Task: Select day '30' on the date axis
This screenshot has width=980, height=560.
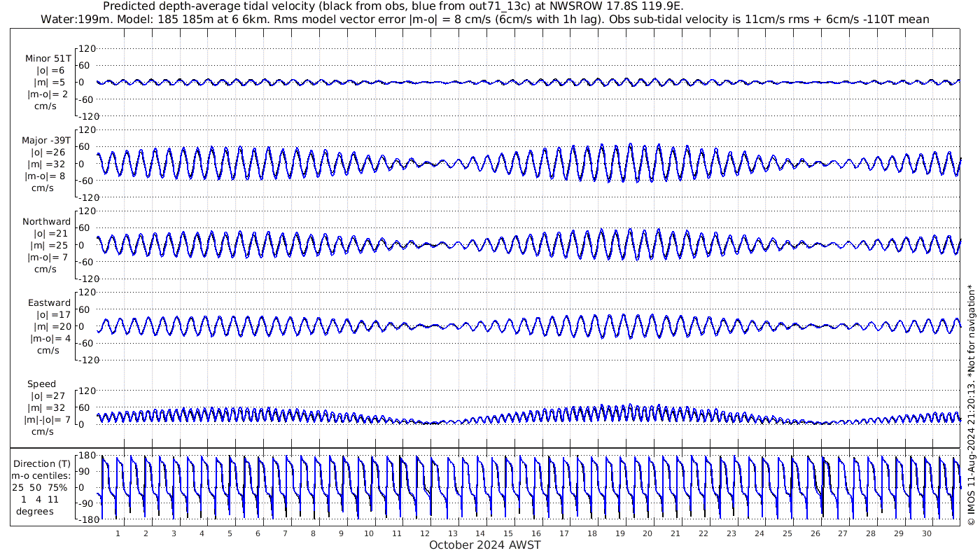Action: tap(926, 533)
